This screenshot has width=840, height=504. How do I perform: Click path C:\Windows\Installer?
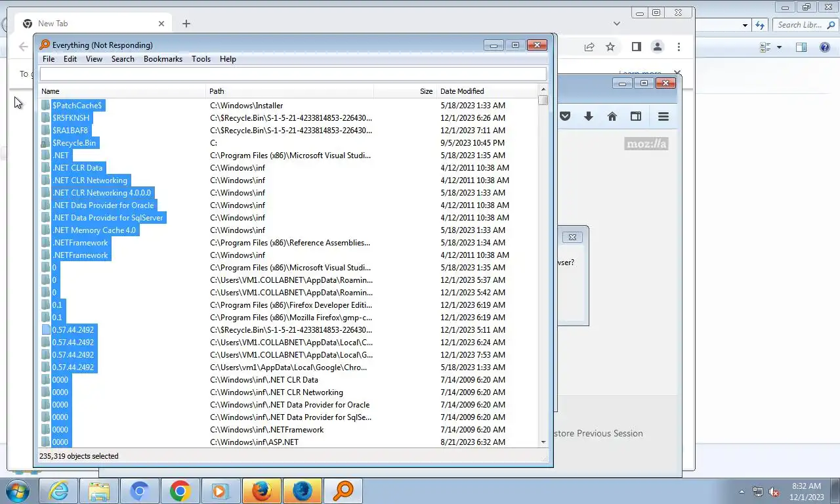tap(246, 106)
